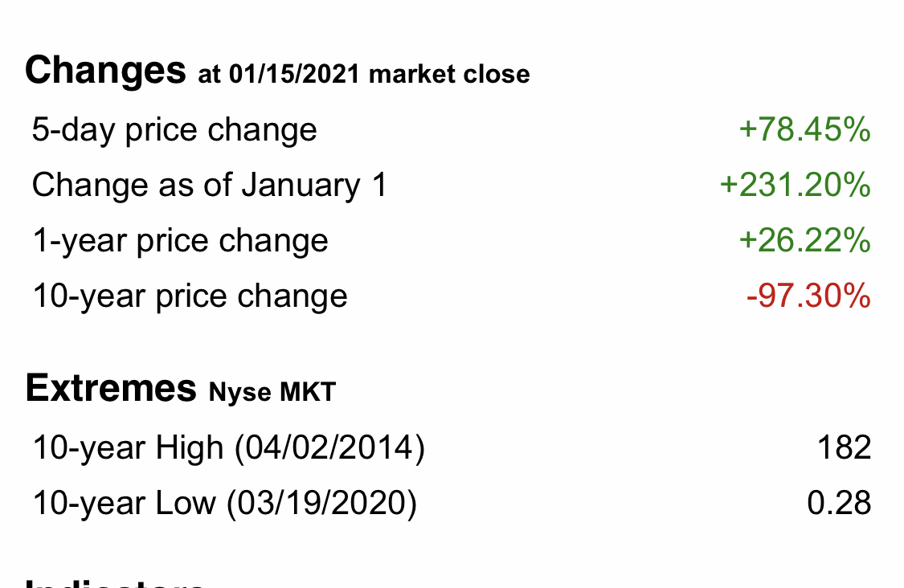Select the 1-year price change label
This screenshot has height=588, width=904.
[x=180, y=241]
